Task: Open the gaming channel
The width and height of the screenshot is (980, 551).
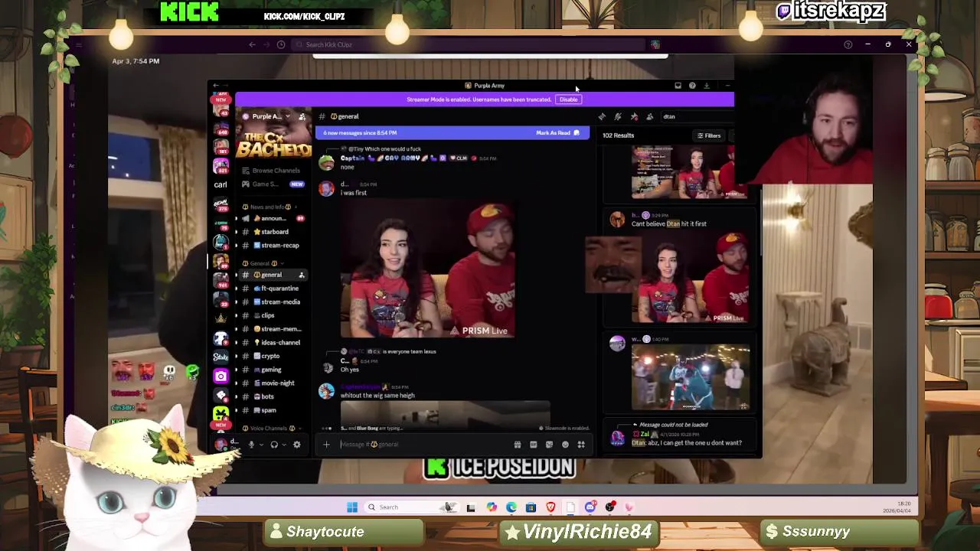Action: click(x=272, y=370)
